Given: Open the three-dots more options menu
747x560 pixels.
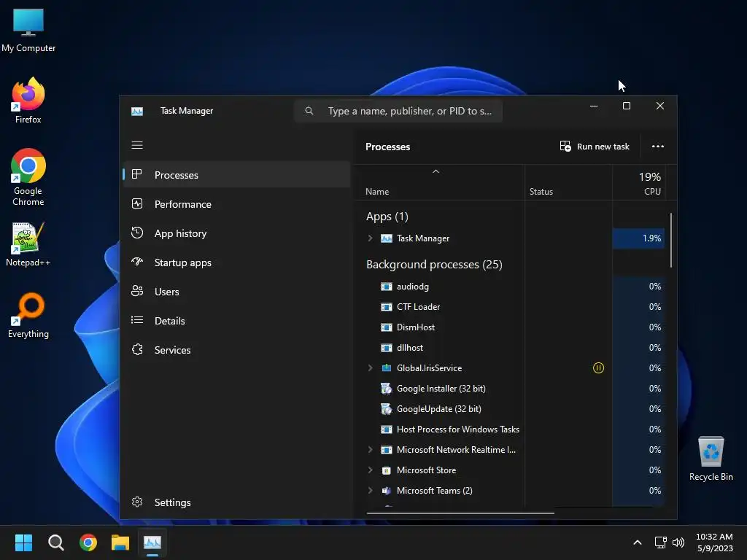Looking at the screenshot, I should click(657, 146).
